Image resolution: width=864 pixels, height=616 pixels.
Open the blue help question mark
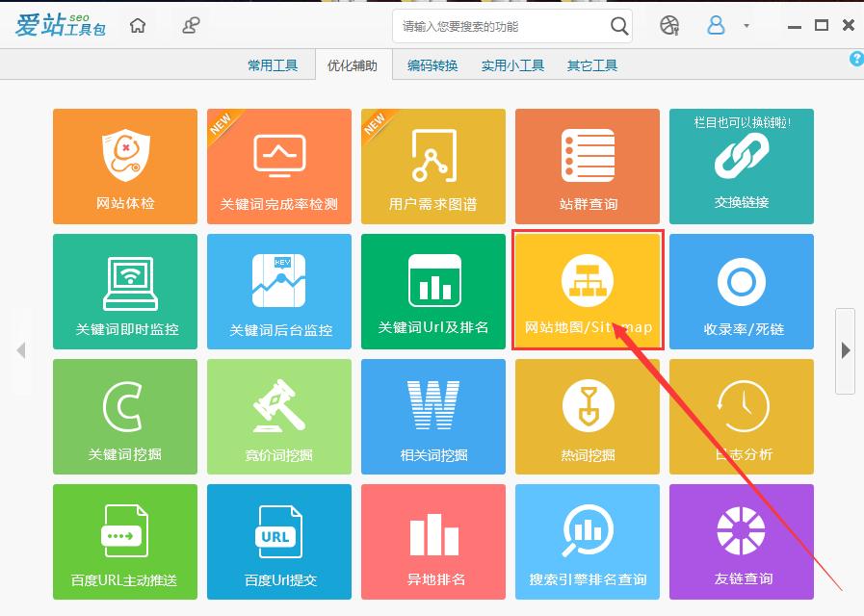(855, 59)
